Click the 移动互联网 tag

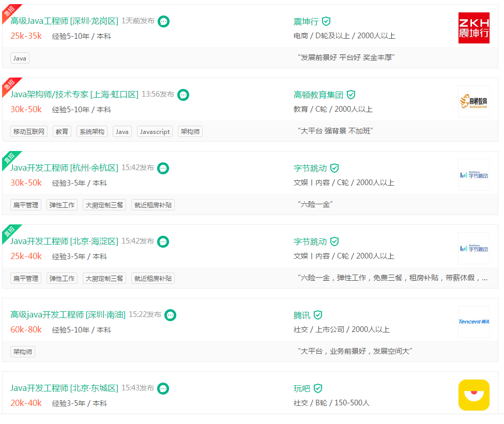pos(29,131)
